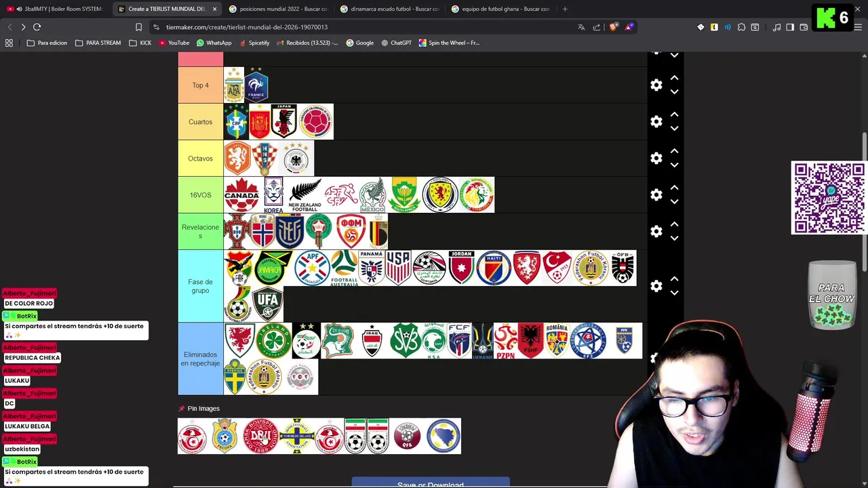The image size is (868, 488).
Task: Move Cuartos row up
Action: 674,115
